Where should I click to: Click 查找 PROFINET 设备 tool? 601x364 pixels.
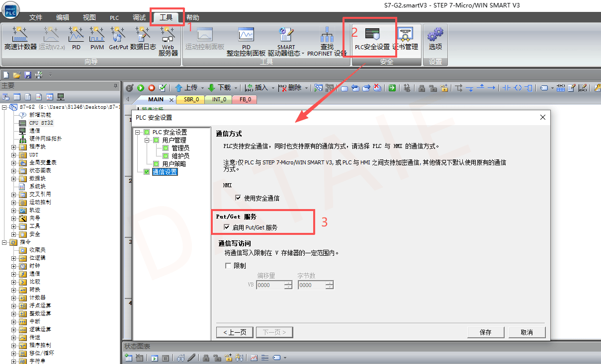(x=327, y=42)
